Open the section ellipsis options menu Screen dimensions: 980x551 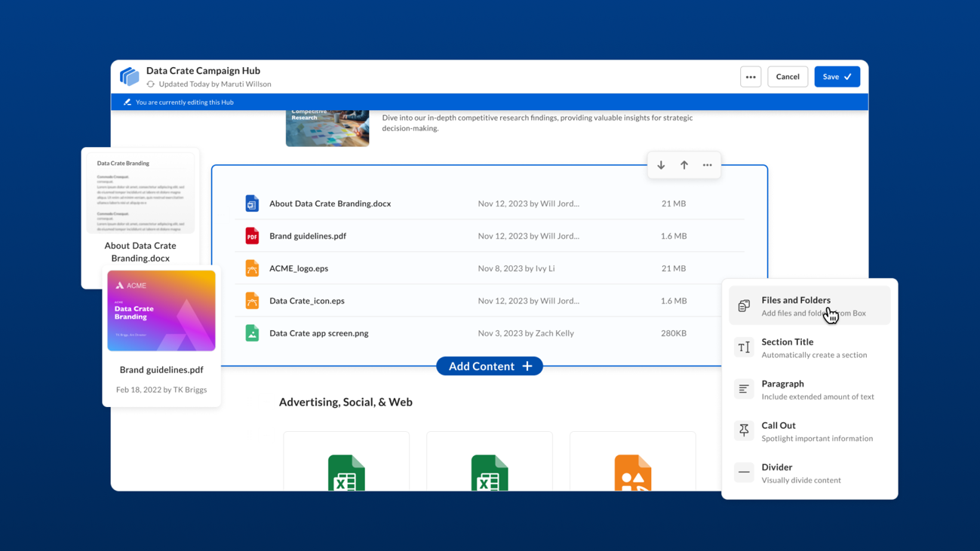pyautogui.click(x=707, y=165)
